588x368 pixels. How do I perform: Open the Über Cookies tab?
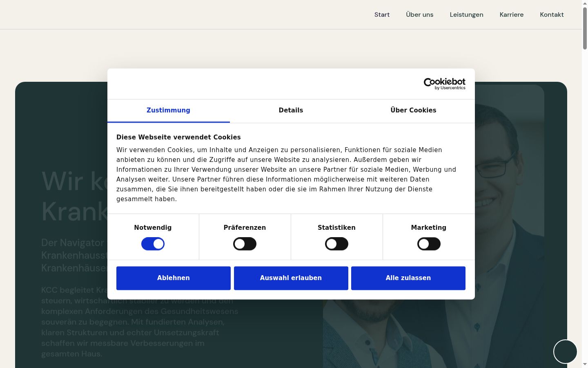[413, 110]
